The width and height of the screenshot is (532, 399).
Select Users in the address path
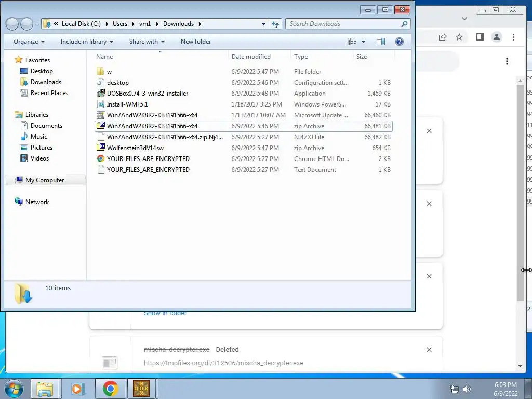(x=120, y=24)
